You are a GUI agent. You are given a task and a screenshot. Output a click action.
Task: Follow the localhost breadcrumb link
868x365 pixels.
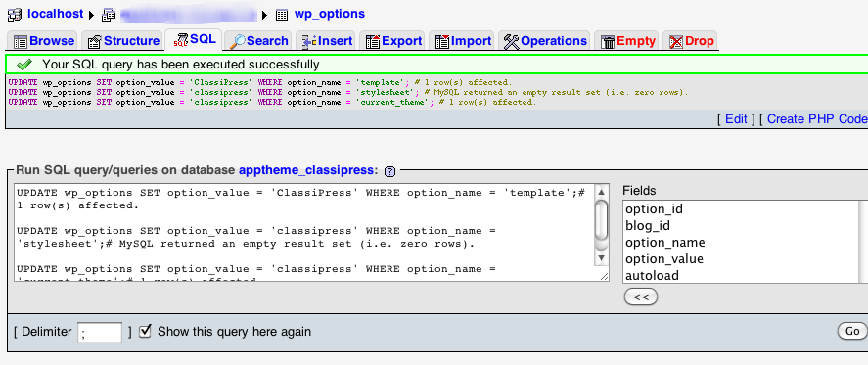click(56, 14)
